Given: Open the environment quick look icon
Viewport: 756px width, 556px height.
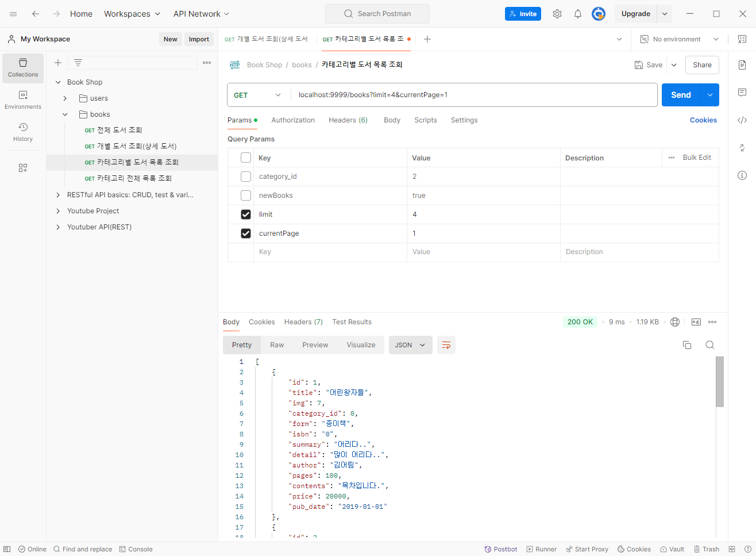Looking at the screenshot, I should 742,39.
